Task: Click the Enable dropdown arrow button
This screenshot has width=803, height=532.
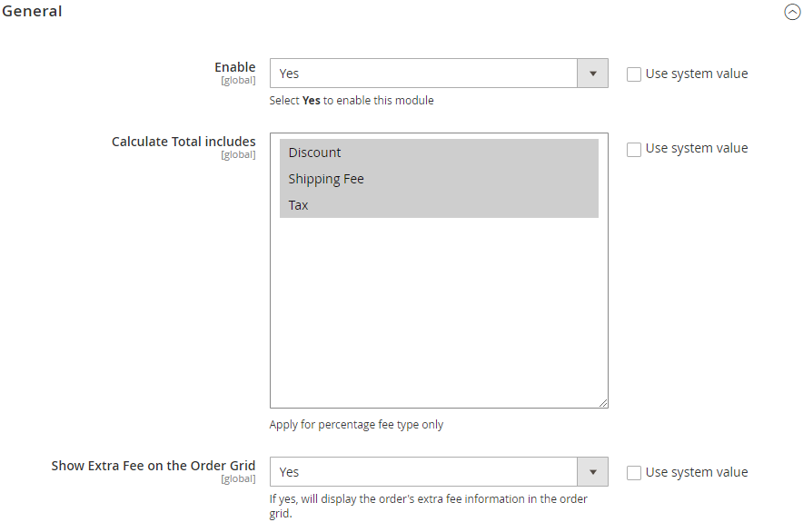Action: [x=592, y=74]
